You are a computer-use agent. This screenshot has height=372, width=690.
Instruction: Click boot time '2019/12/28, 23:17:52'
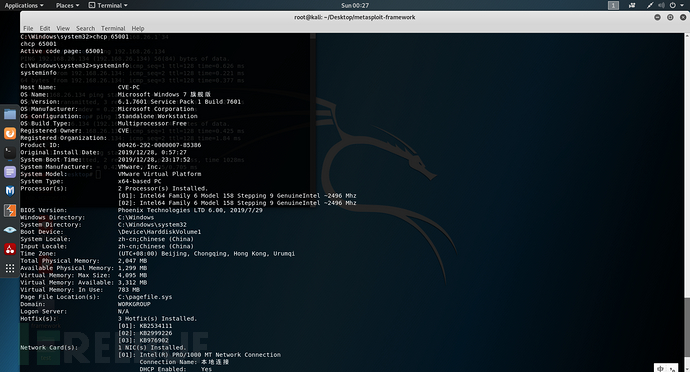[x=154, y=159]
